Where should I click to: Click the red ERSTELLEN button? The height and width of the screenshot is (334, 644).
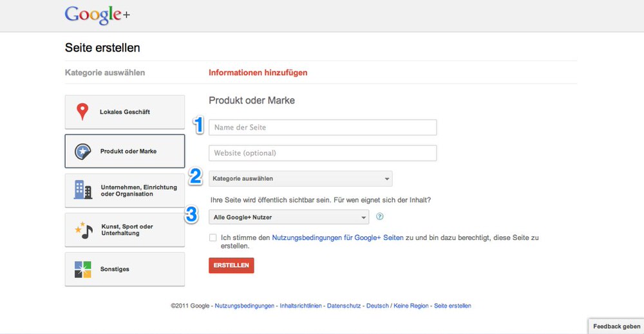pyautogui.click(x=231, y=266)
